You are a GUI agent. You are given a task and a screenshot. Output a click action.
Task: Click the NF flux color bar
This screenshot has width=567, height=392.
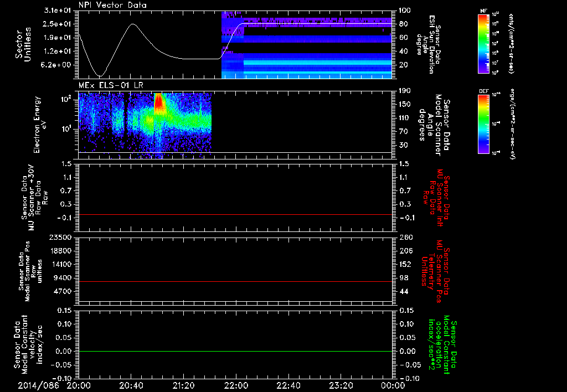[x=483, y=43]
